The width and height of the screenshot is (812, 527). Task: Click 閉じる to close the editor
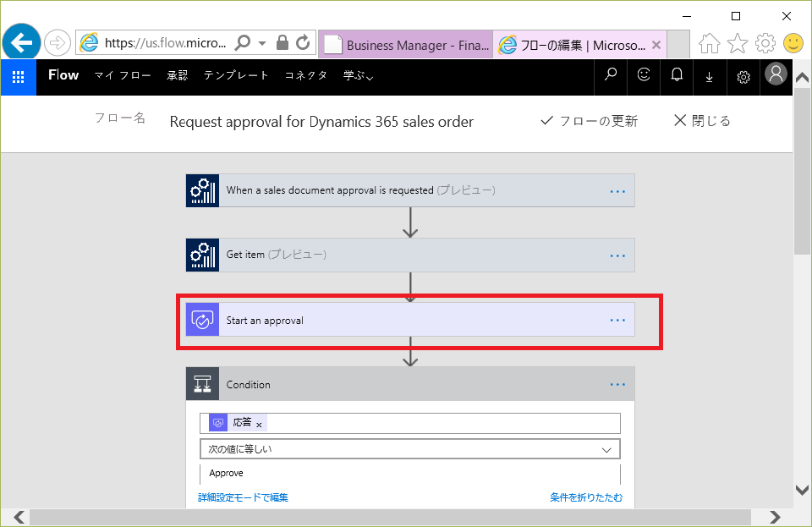point(702,121)
